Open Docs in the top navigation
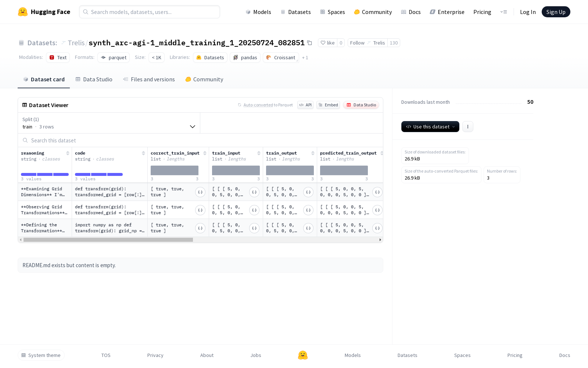This screenshot has width=588, height=368. click(410, 12)
